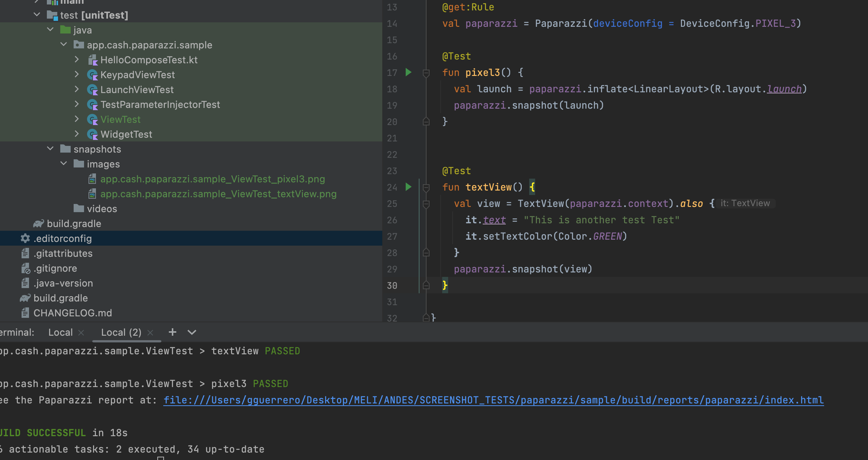Click the test class icon for KeypadViewTest

(x=93, y=74)
